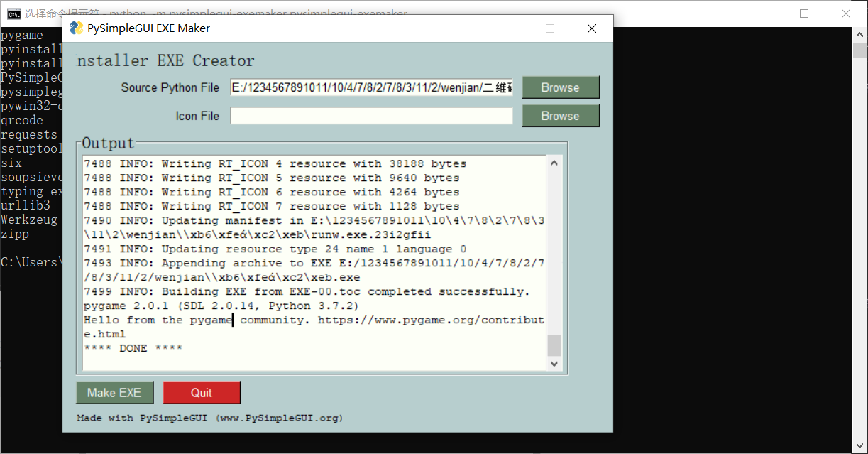Click 'Writing RT_ICON 4 resource' output line
This screenshot has width=868, height=454.
(275, 163)
